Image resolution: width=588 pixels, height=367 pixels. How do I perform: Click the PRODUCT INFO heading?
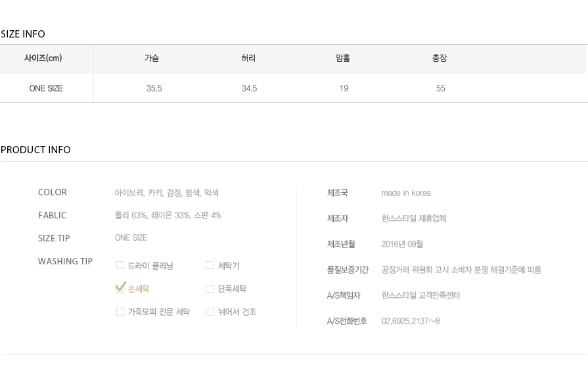click(x=35, y=150)
